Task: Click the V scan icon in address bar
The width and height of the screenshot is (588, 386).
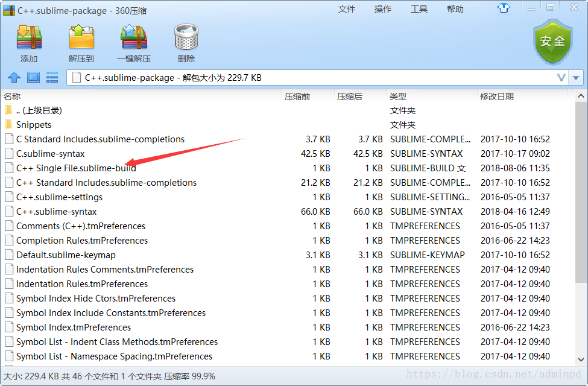Action: tap(561, 78)
